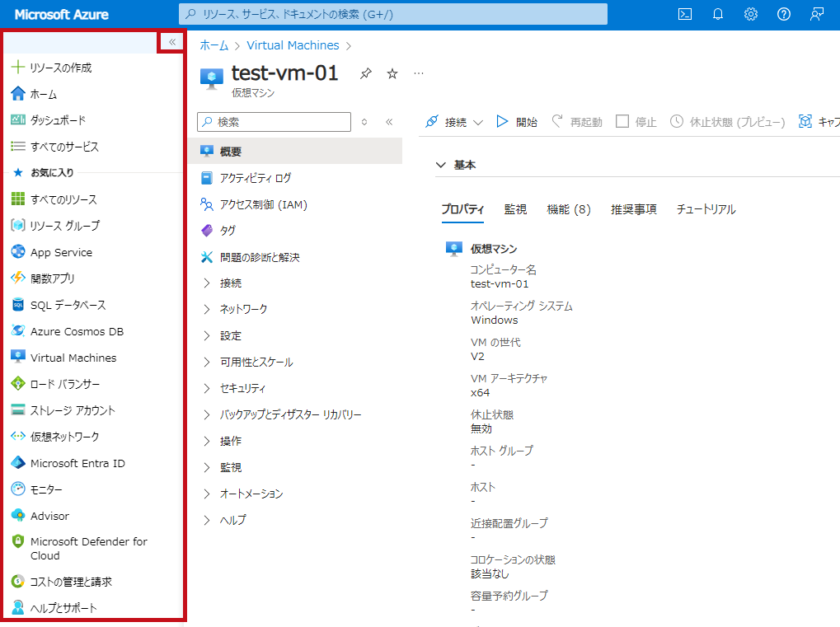Screen dimensions: 840x627
Task: Add test-vm-01 to favorites with the star
Action: 392,74
